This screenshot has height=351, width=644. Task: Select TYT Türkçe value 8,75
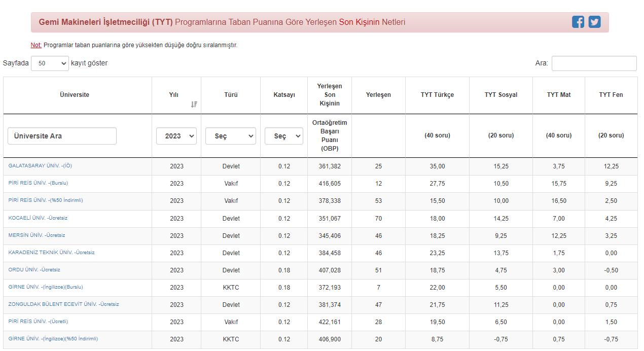coord(437,339)
